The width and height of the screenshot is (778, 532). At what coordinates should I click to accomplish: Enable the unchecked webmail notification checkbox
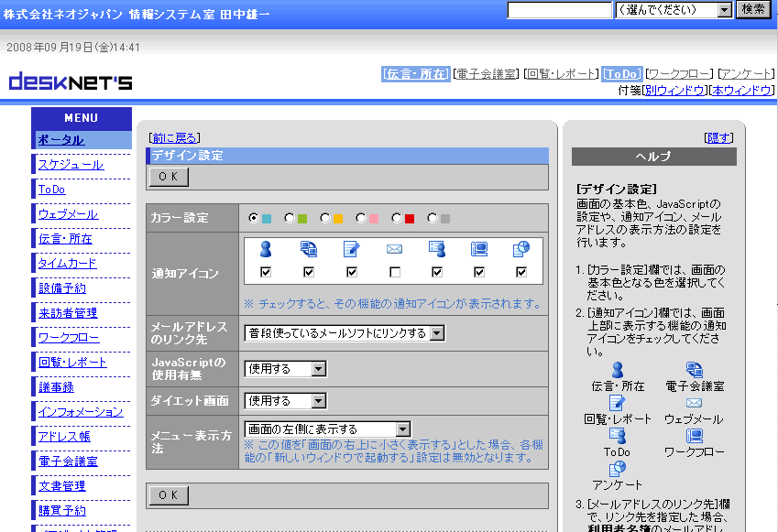(394, 273)
